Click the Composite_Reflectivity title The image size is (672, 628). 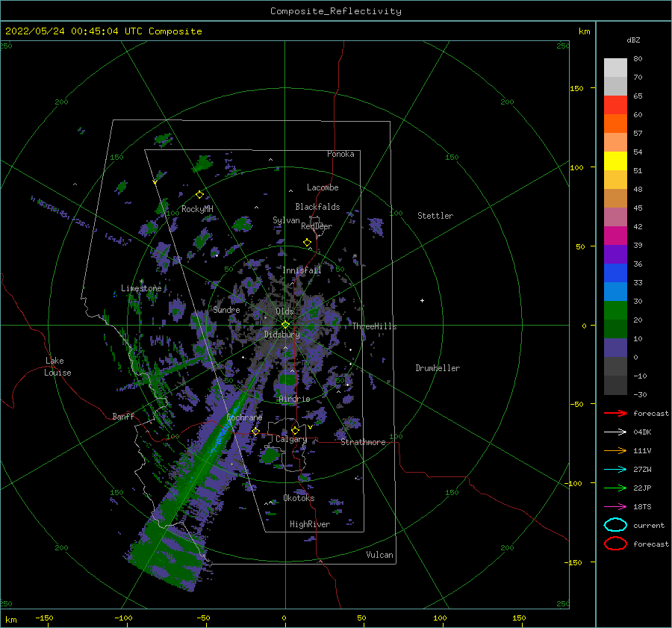[336, 11]
